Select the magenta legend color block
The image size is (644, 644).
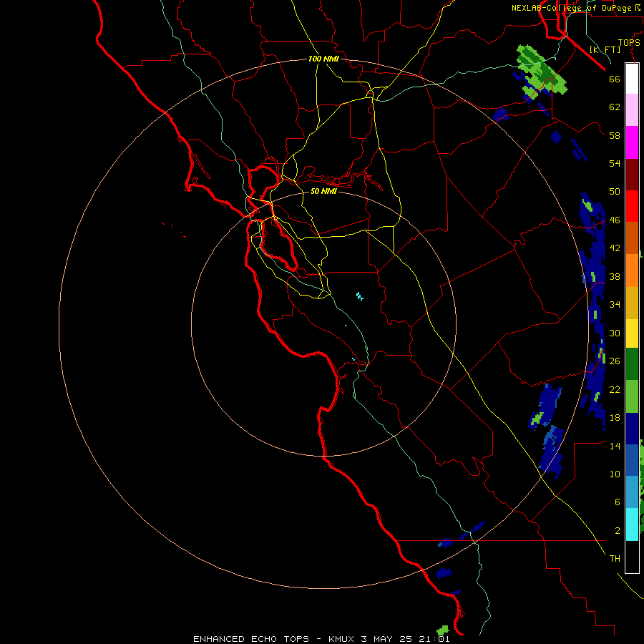pos(632,142)
